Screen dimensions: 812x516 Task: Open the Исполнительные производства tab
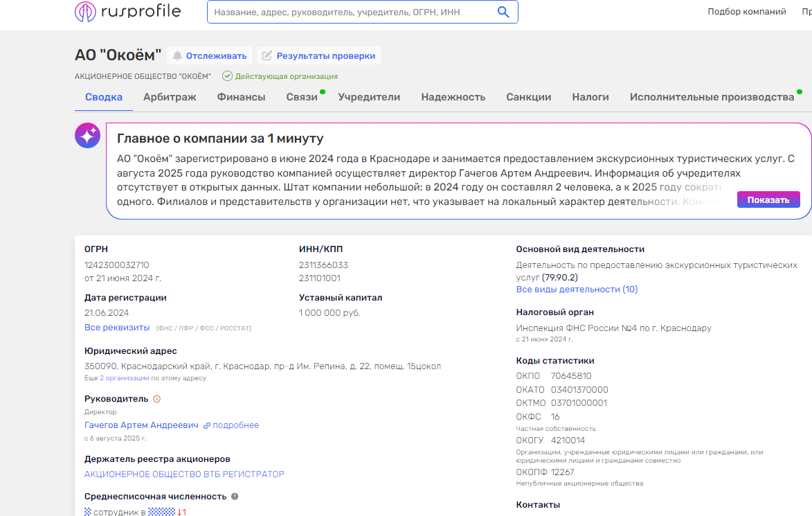tap(712, 97)
